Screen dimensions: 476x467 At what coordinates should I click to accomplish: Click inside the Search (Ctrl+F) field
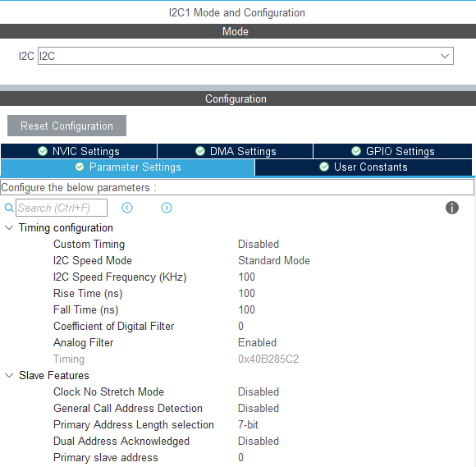pyautogui.click(x=62, y=208)
